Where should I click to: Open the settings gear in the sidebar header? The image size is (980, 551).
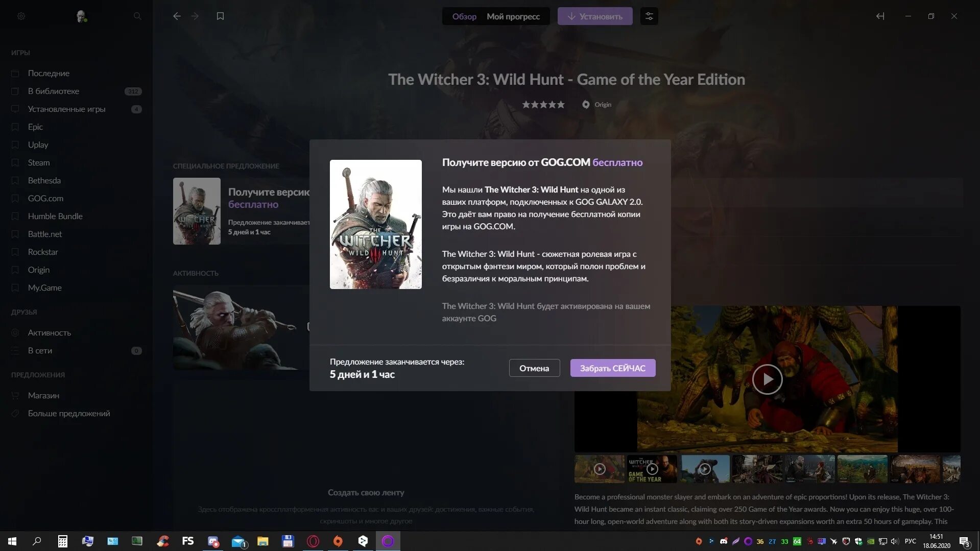point(21,16)
